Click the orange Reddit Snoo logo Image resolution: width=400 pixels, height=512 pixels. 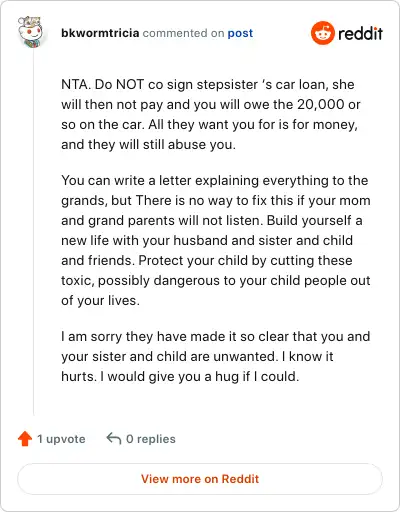322,33
